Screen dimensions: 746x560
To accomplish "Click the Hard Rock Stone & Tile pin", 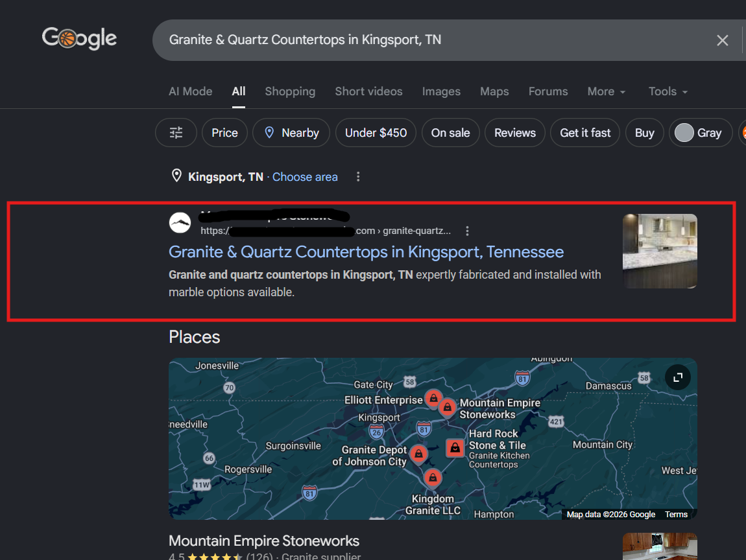I will tap(455, 448).
